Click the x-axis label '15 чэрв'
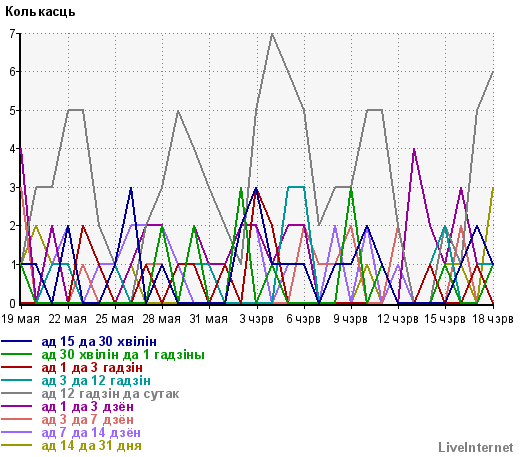This screenshot has width=520, height=457. pyautogui.click(x=445, y=319)
